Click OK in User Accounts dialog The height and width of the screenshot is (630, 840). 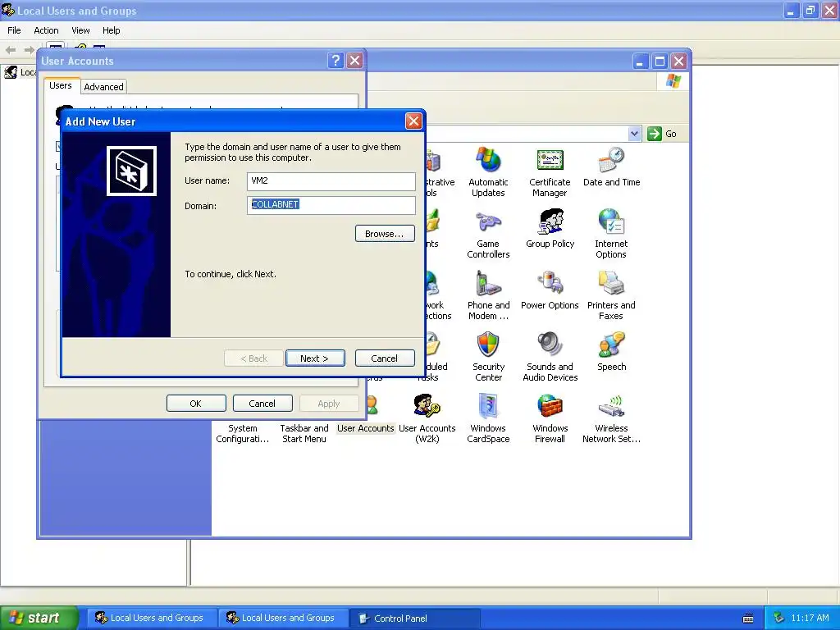pyautogui.click(x=196, y=404)
